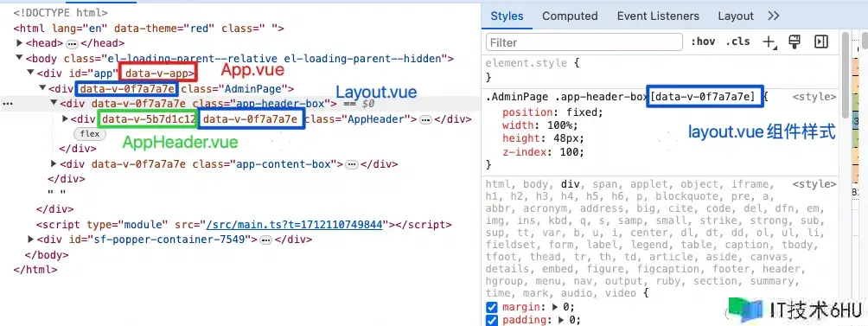Toggle the :hov element state button
Viewport: 868px width, 326px height.
703,42
